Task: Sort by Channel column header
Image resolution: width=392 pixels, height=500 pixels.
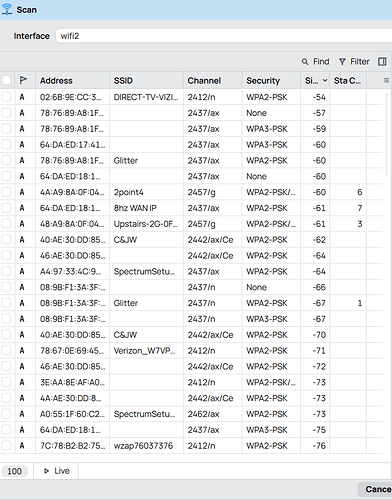Action: tap(204, 80)
